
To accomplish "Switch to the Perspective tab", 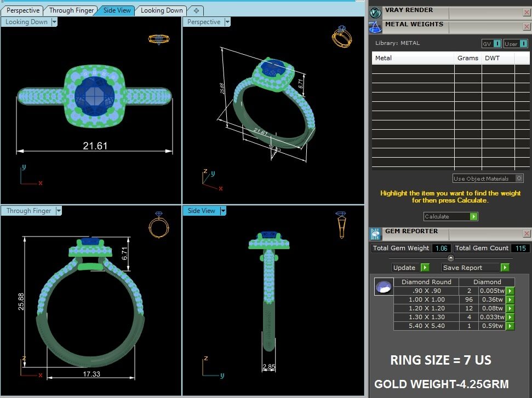I will point(23,10).
